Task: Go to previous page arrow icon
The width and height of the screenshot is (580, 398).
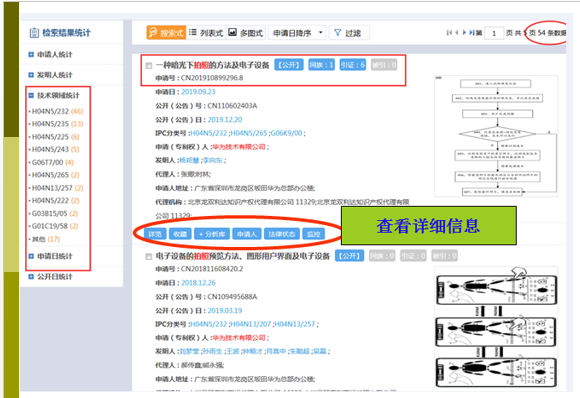Action: 457,33
